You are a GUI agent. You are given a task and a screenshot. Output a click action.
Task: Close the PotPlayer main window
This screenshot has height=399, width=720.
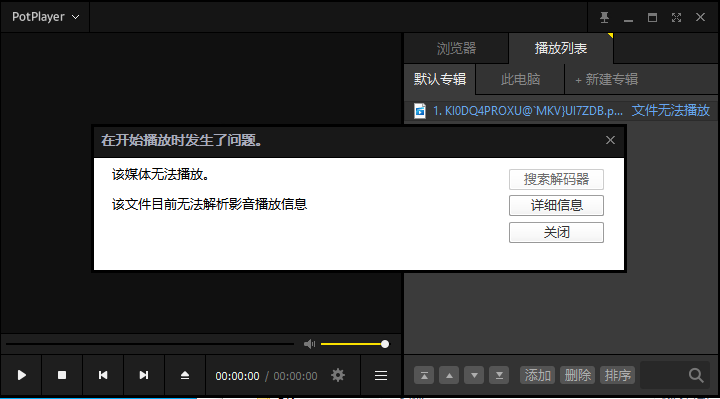(700, 17)
